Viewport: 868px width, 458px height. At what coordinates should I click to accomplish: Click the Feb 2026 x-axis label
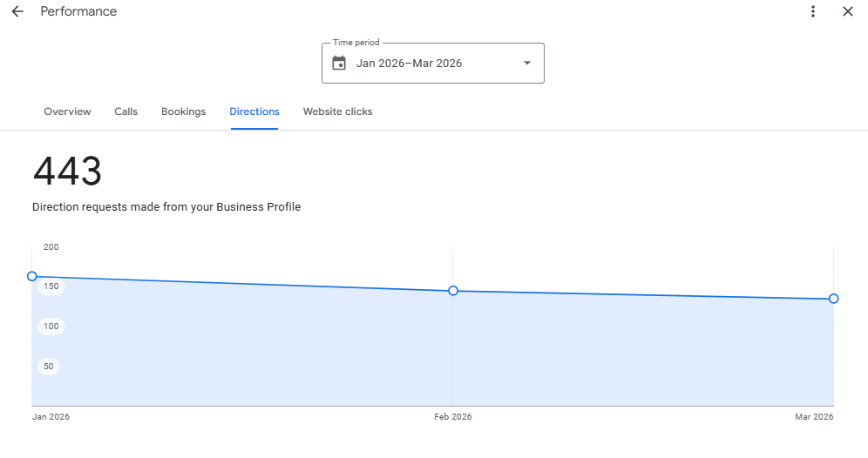453,416
